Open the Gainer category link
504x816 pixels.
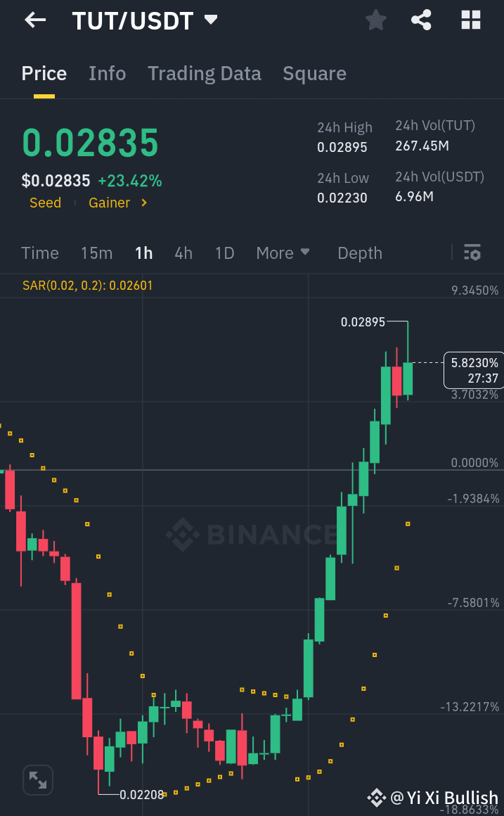[109, 203]
